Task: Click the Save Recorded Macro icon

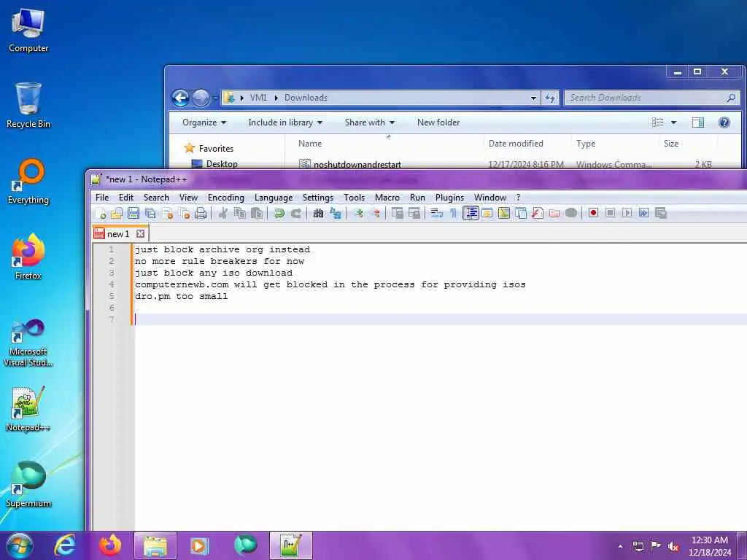Action: point(661,214)
